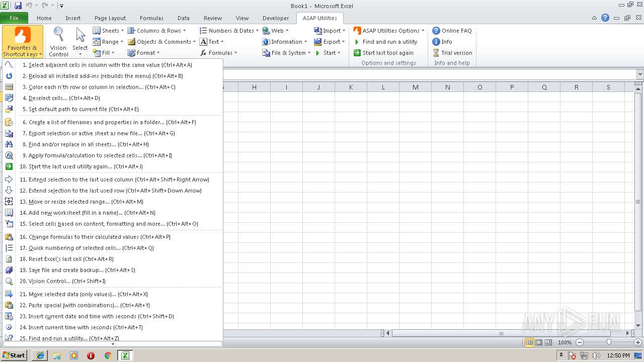Open the Numbers & Dates dropdown

(229, 31)
